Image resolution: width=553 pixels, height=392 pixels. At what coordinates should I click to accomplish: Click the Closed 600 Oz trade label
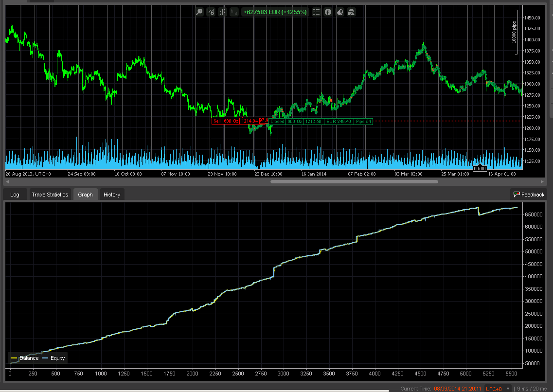(286, 122)
